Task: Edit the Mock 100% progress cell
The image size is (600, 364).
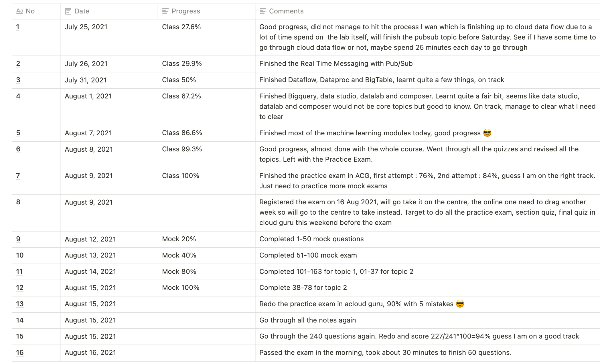Action: 181,288
